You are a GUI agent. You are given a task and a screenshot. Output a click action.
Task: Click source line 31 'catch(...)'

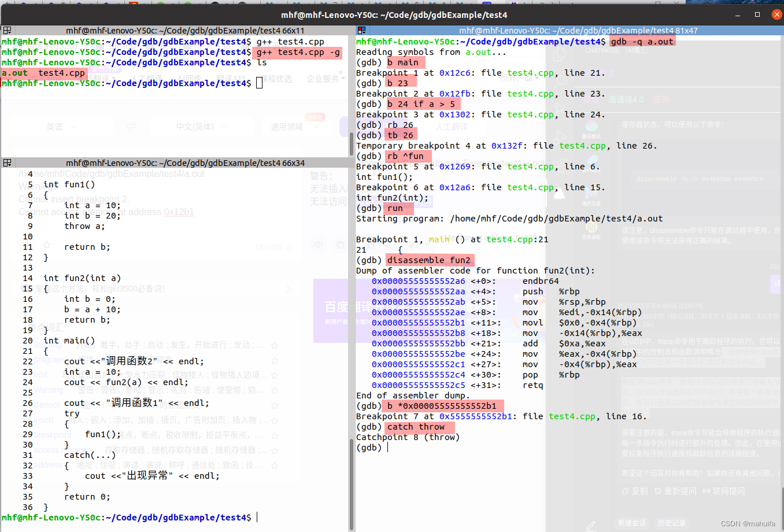click(90, 455)
